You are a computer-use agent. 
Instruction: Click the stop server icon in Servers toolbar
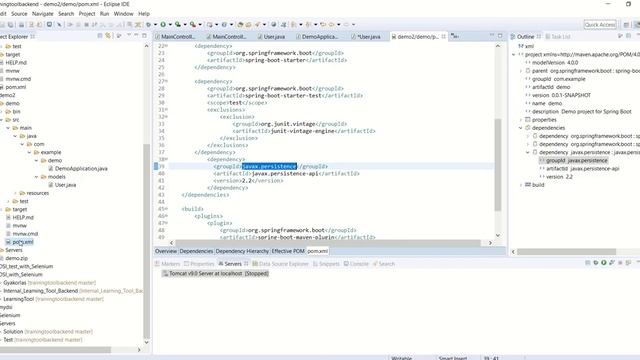click(620, 262)
